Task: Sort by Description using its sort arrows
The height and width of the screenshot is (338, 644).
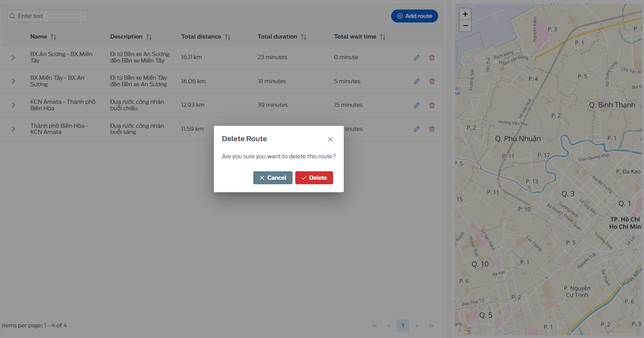Action: 149,37
